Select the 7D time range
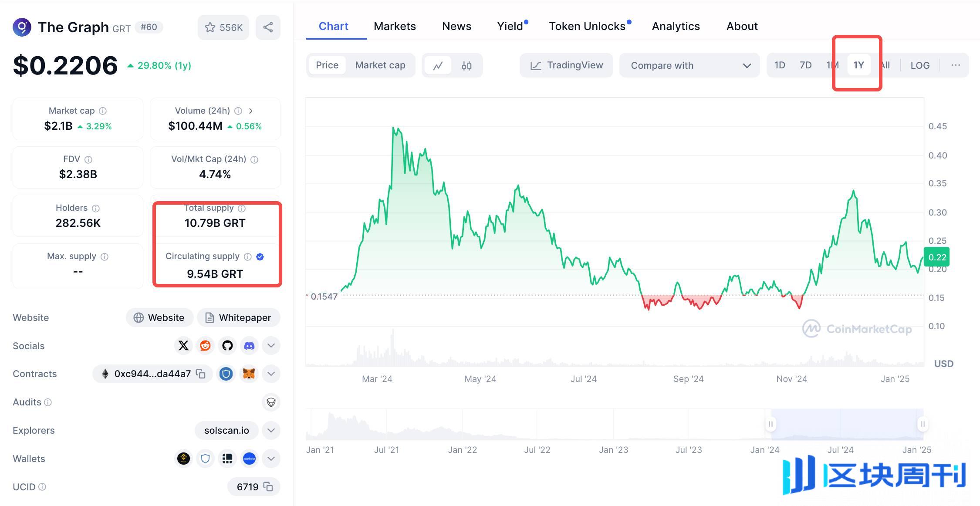The image size is (980, 506). [806, 65]
